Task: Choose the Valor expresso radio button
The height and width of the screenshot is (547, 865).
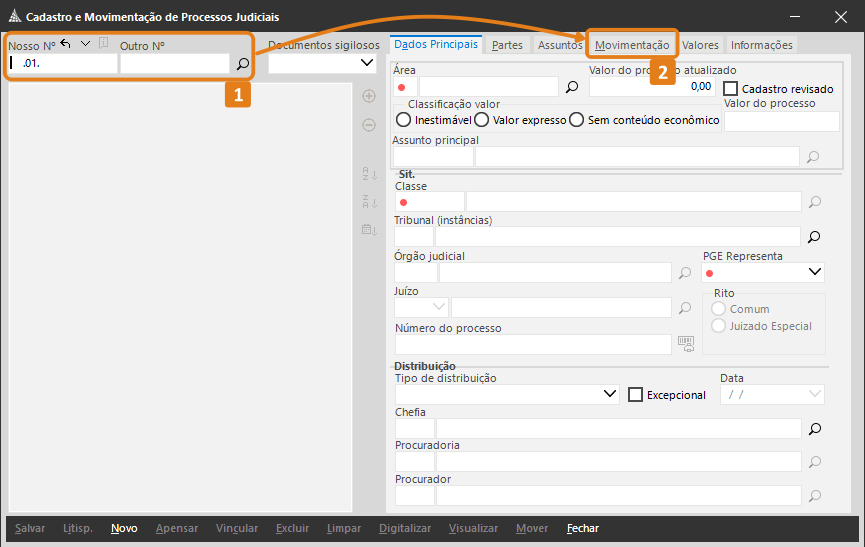Action: coord(482,120)
